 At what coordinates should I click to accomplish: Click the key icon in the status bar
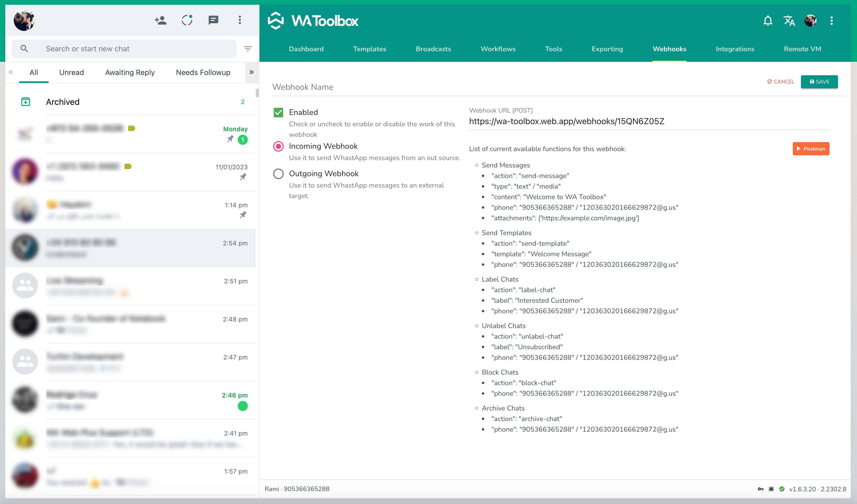(x=760, y=489)
